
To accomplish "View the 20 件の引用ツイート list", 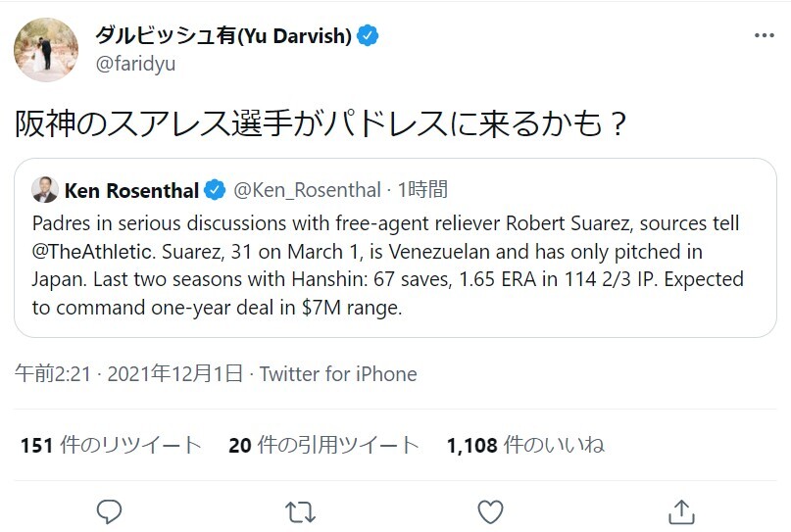I will 323,445.
